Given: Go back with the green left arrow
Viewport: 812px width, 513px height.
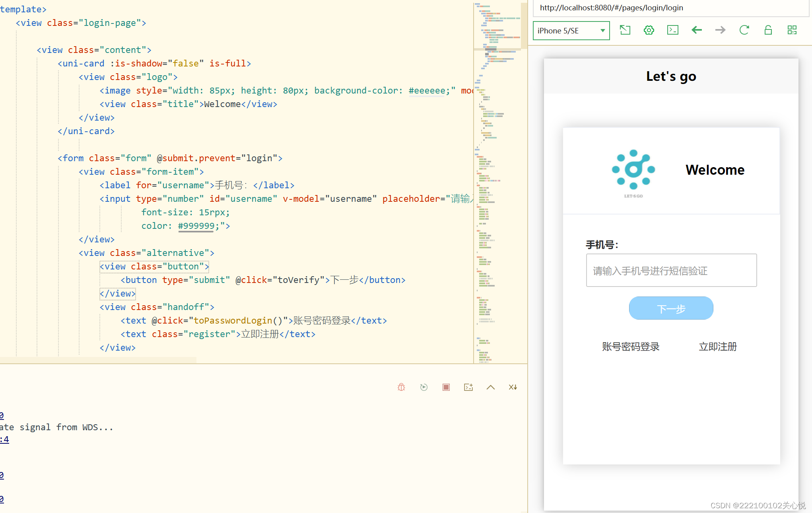Looking at the screenshot, I should tap(697, 30).
